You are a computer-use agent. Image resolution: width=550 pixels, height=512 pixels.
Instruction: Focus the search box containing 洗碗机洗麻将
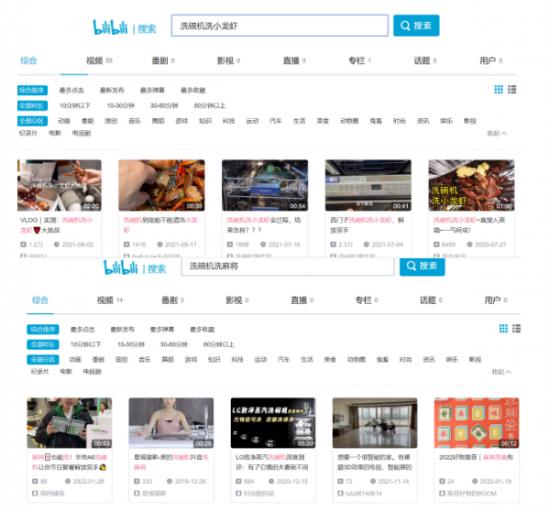pos(287,266)
